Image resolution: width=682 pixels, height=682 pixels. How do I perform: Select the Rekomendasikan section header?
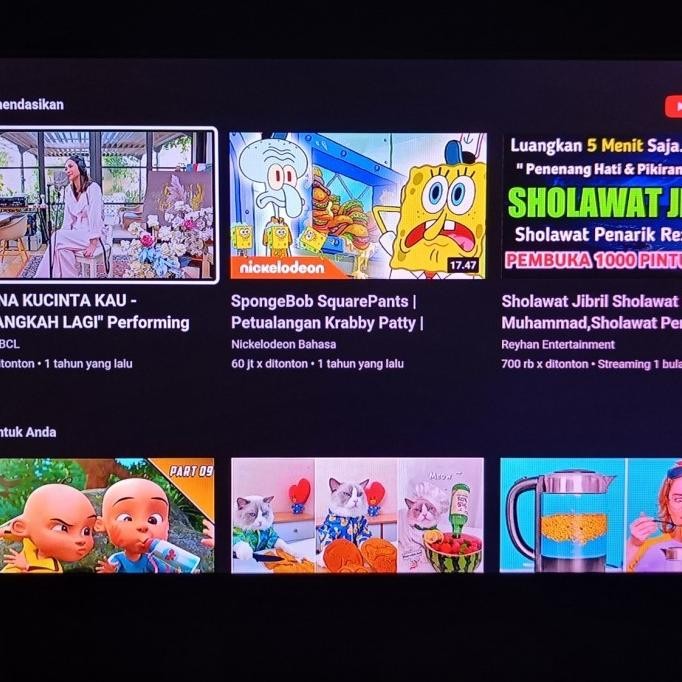coord(32,104)
